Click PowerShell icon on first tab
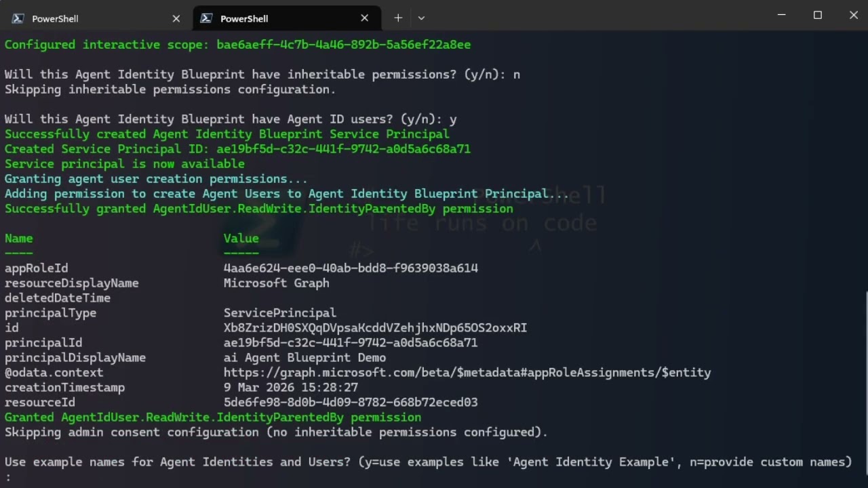Image resolution: width=868 pixels, height=488 pixels. pyautogui.click(x=19, y=18)
